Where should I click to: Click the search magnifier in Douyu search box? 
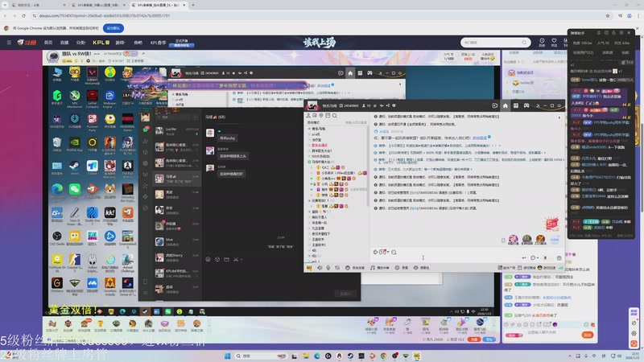click(x=524, y=43)
